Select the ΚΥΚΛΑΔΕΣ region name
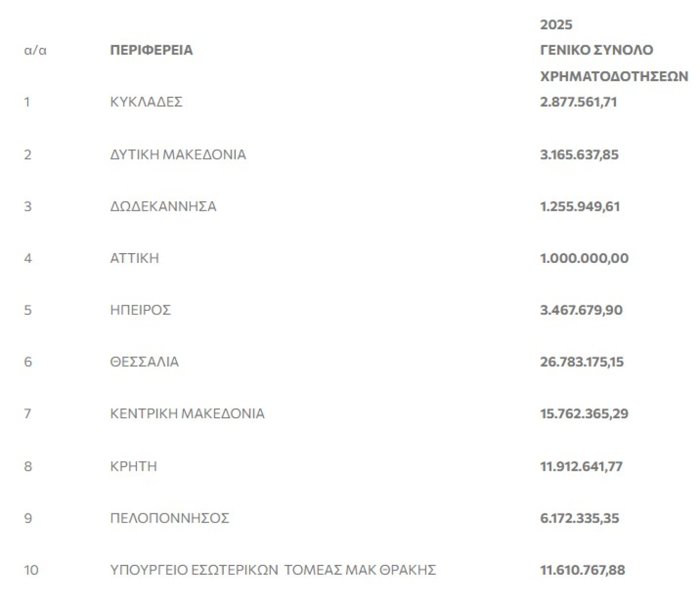The height and width of the screenshot is (604, 700). pyautogui.click(x=146, y=102)
